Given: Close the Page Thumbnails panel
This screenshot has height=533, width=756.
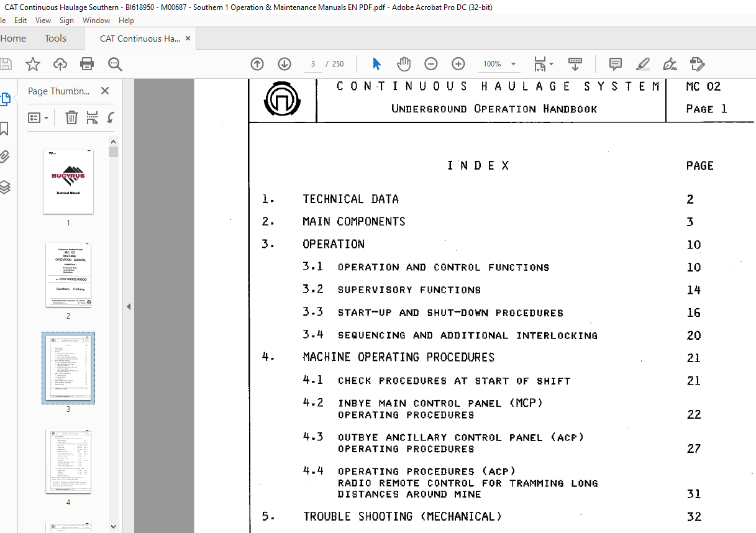Looking at the screenshot, I should 105,91.
